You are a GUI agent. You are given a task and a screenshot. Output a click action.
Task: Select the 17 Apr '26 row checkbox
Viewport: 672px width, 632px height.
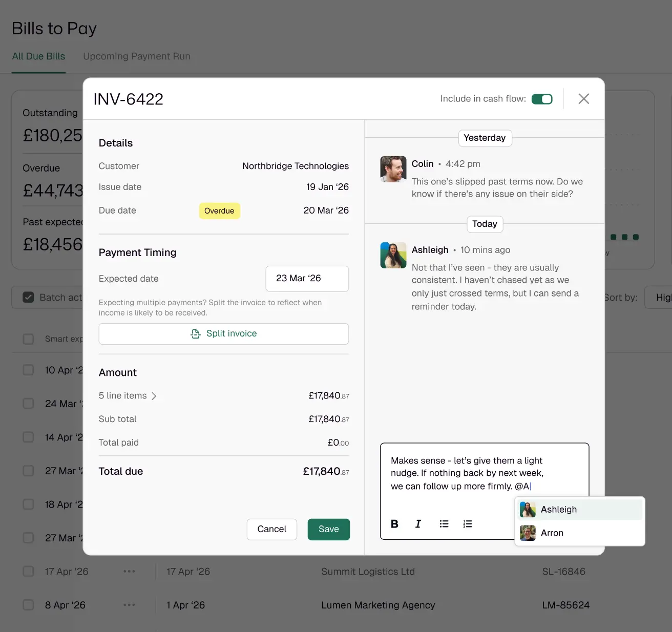click(29, 571)
